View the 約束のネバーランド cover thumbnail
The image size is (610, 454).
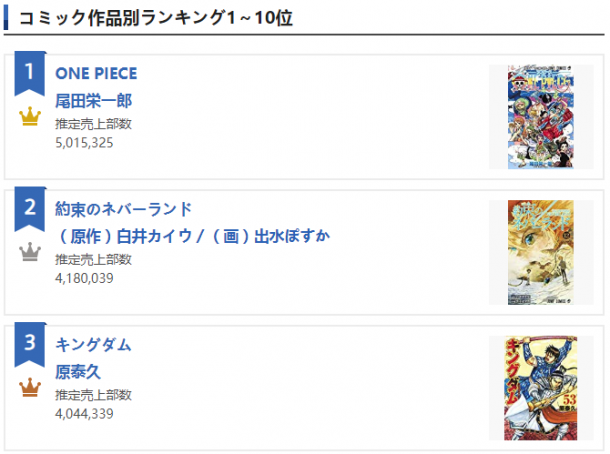tap(540, 252)
